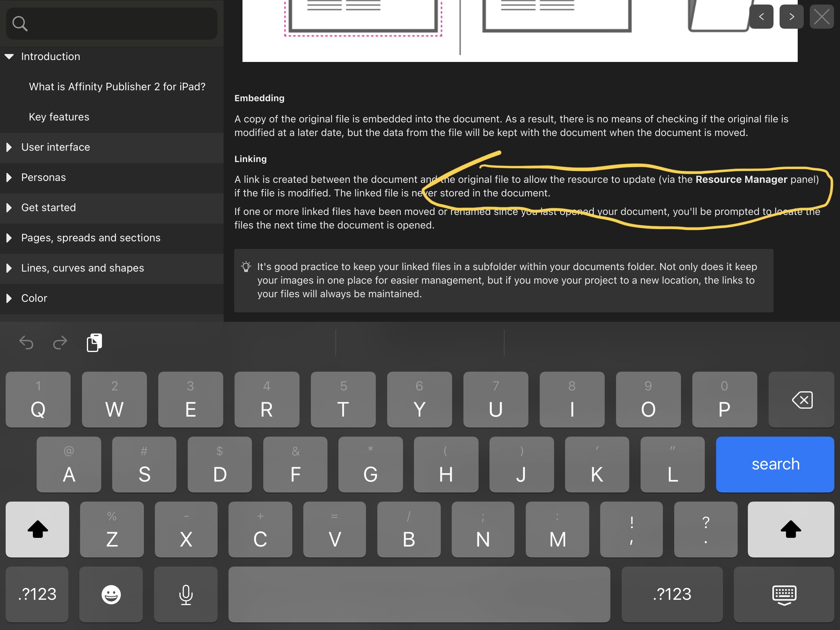Tap the right shift key
This screenshot has width=840, height=630.
791,530
